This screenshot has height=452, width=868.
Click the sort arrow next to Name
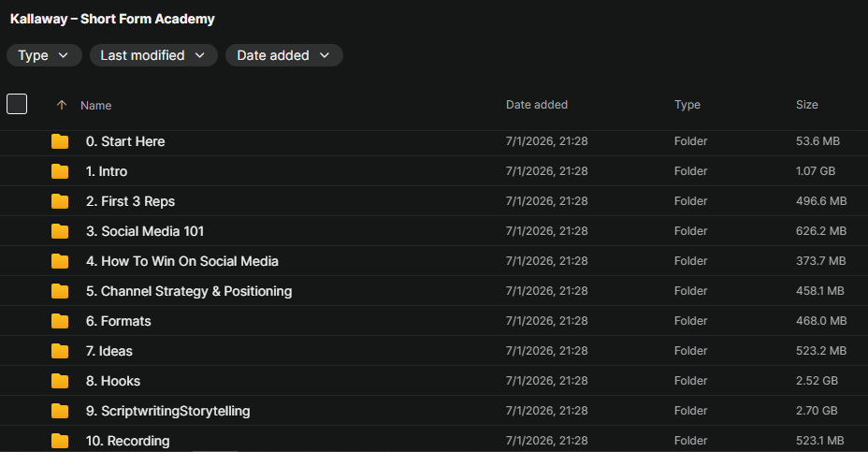point(62,105)
